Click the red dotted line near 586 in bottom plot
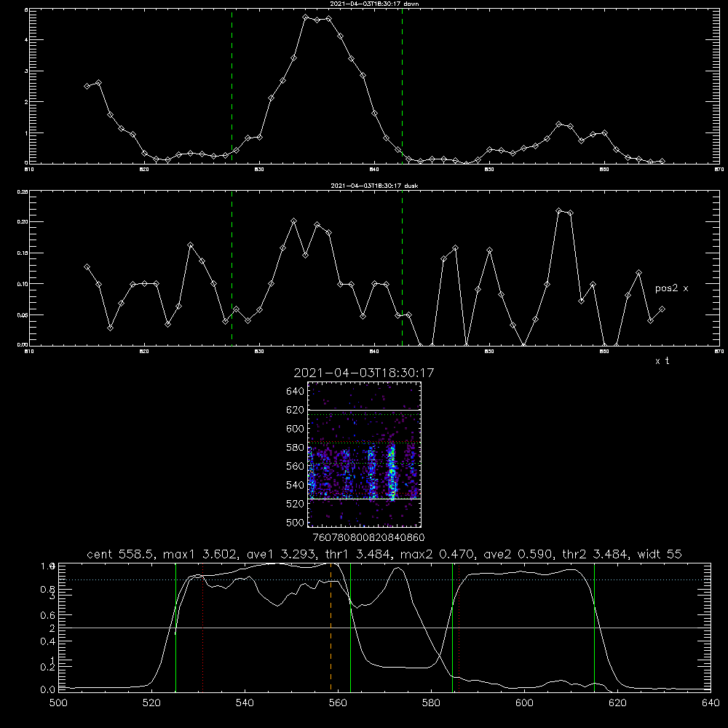The width and height of the screenshot is (728, 728). tap(459, 627)
